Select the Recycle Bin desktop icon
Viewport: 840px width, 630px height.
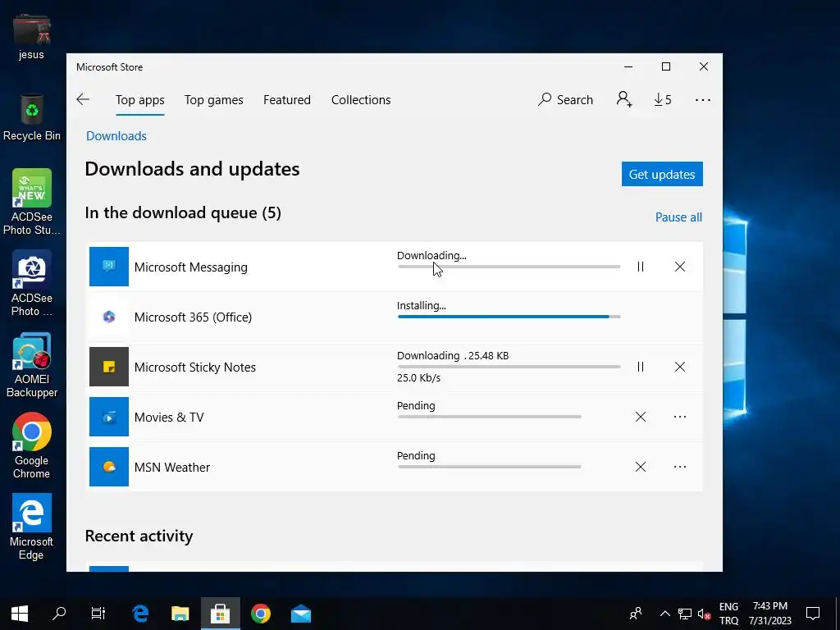pos(32,117)
